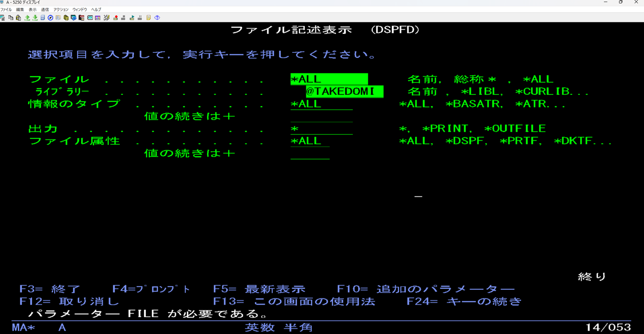Click the teal screen toolbar icon
This screenshot has width=644, height=334.
point(90,18)
